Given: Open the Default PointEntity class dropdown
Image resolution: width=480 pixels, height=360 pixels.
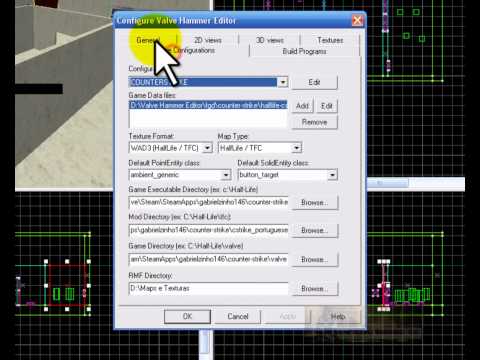Looking at the screenshot, I should (x=226, y=175).
